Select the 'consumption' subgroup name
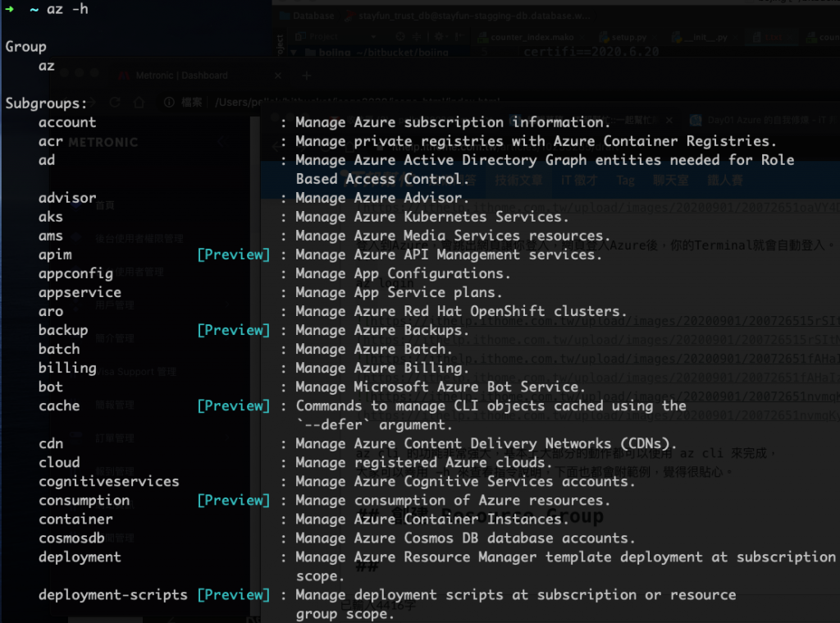 pos(84,500)
